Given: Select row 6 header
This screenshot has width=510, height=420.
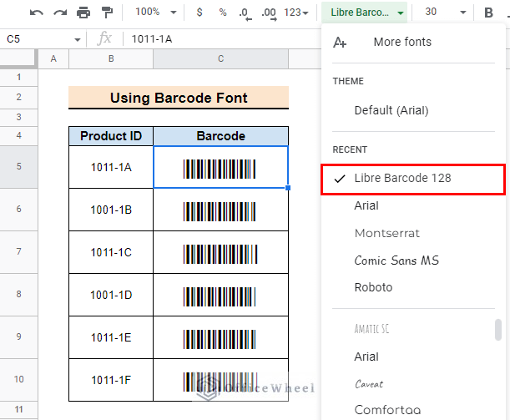Looking at the screenshot, I should pos(18,210).
